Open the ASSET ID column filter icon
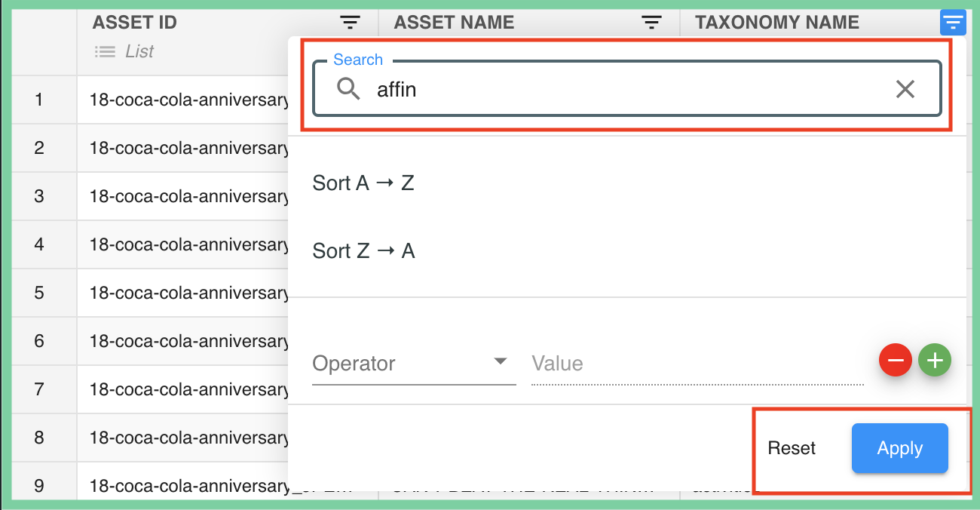980x510 pixels. click(x=350, y=23)
